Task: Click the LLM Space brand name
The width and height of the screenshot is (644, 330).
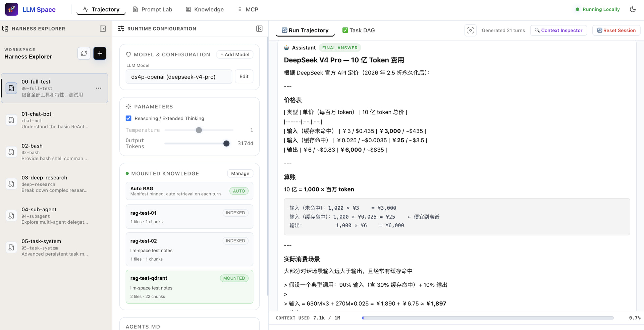Action: tap(39, 9)
